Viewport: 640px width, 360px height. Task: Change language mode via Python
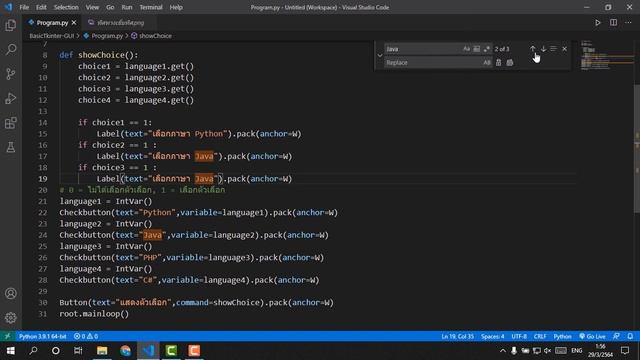[562, 336]
